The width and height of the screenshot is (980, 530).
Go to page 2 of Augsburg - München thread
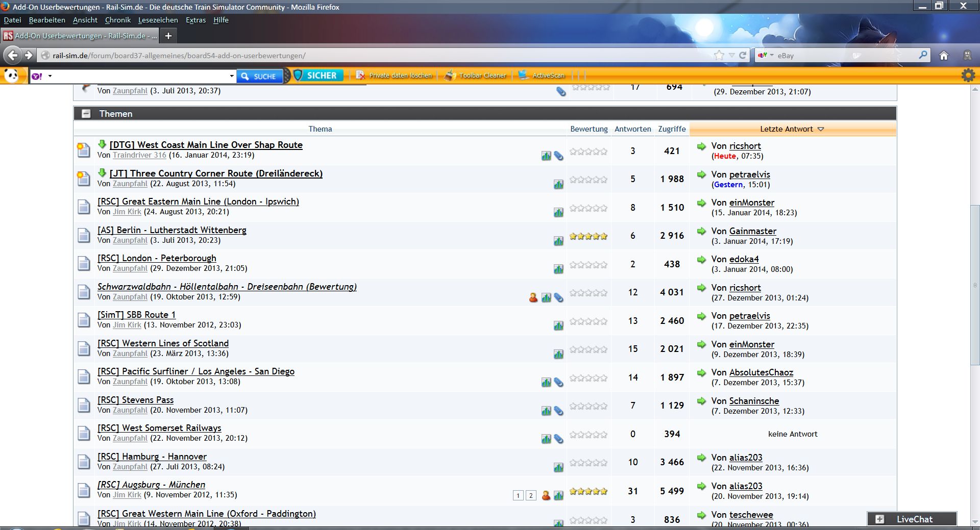531,495
